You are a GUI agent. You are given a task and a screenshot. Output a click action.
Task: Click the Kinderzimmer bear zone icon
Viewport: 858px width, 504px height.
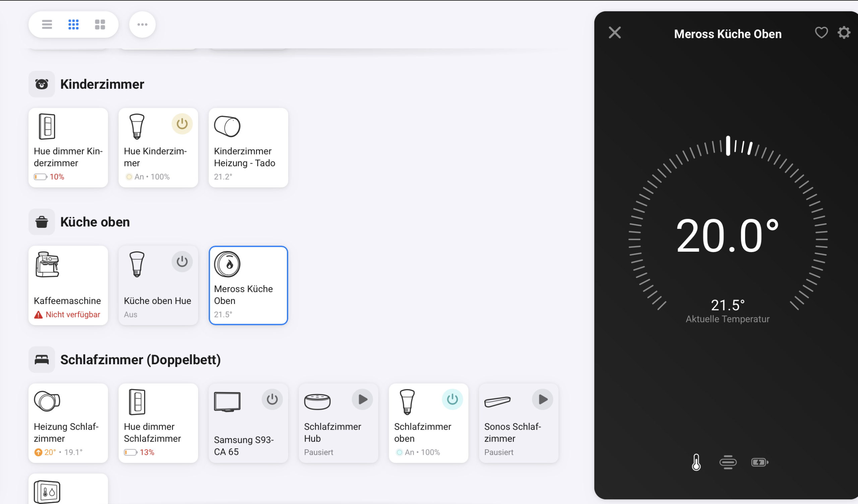click(x=42, y=84)
